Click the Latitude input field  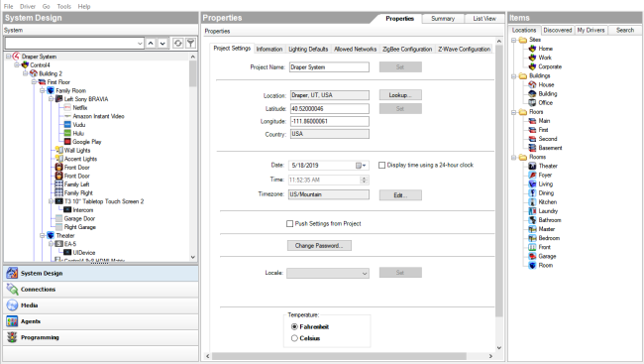tap(329, 108)
